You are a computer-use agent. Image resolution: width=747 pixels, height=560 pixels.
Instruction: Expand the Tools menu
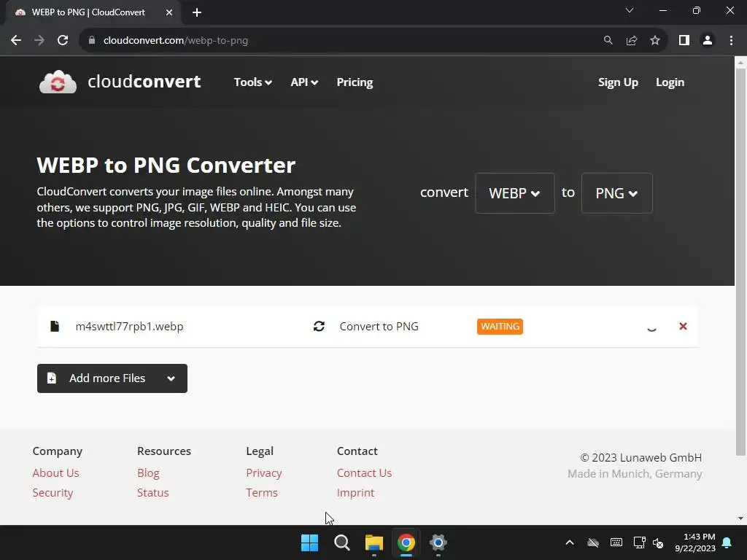pyautogui.click(x=252, y=82)
